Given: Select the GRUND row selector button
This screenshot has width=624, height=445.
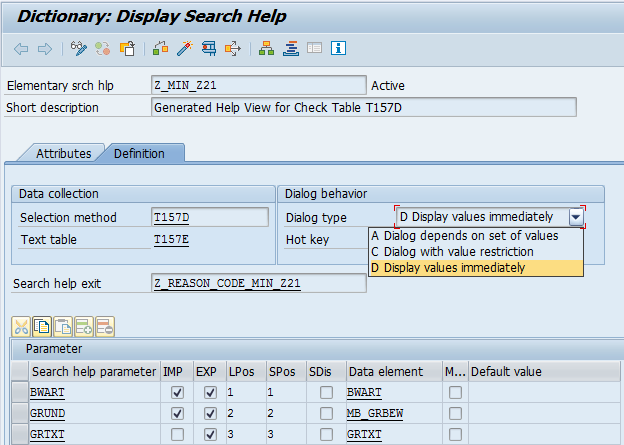Looking at the screenshot, I should (x=20, y=413).
